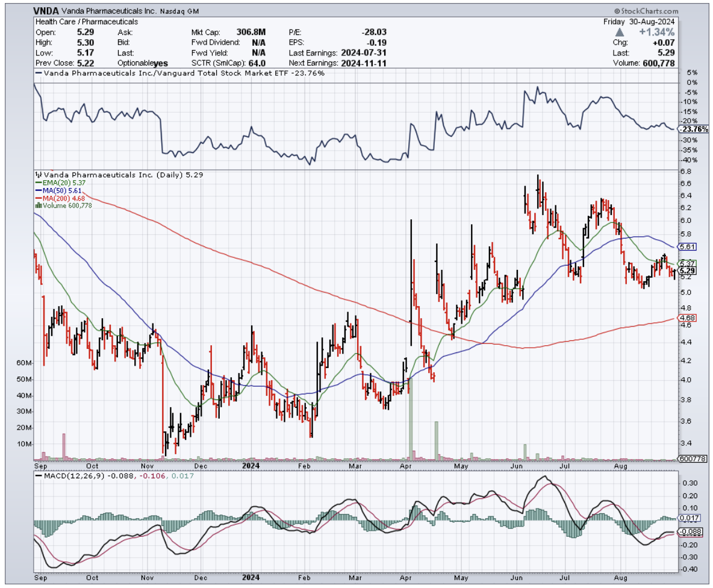Click the green EMA(20) line marker in legend

click(38, 183)
